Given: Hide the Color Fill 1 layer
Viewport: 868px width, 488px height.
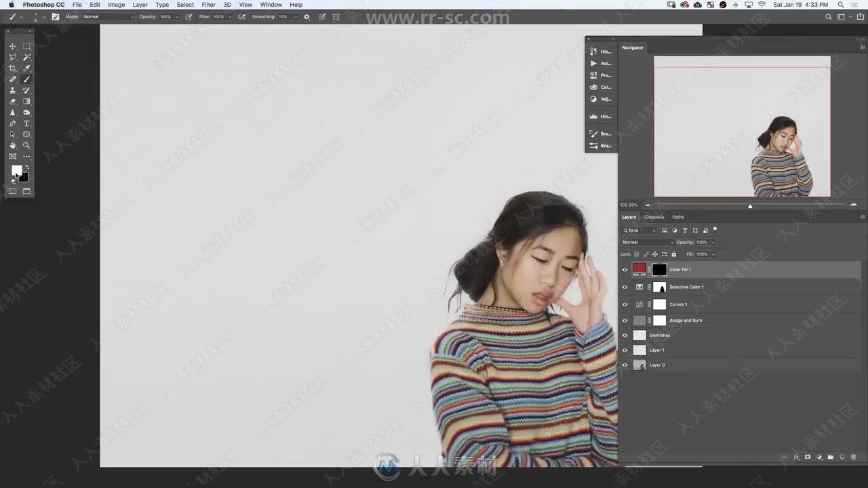Looking at the screenshot, I should [x=625, y=270].
